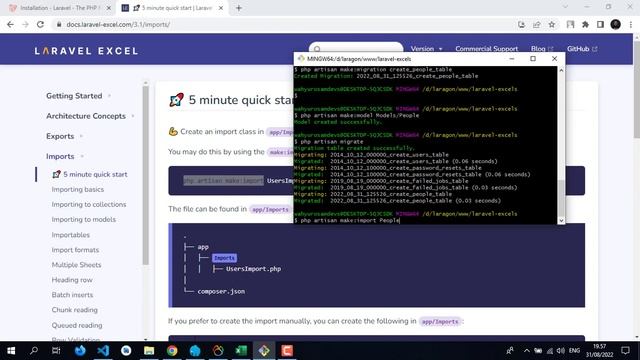The image size is (640, 360).
Task: Open Chrome extensions puzzle icon
Action: [x=585, y=24]
